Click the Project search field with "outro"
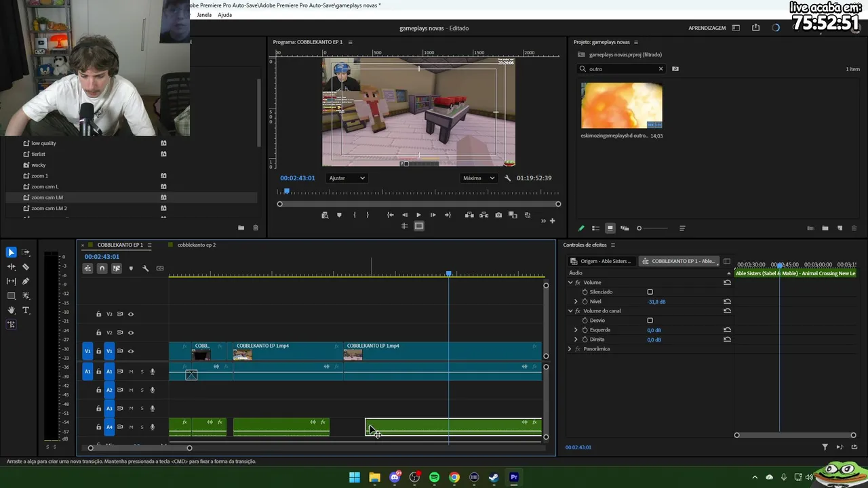The width and height of the screenshot is (868, 488). [x=622, y=68]
